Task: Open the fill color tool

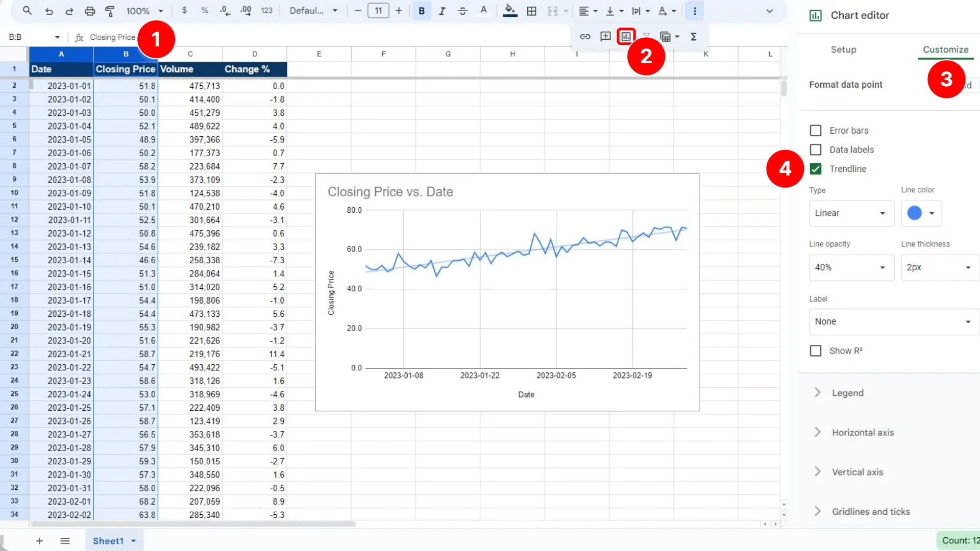Action: [509, 10]
